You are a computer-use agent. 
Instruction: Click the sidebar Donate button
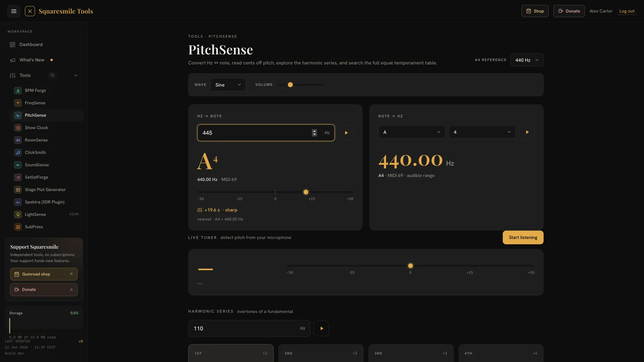44,290
